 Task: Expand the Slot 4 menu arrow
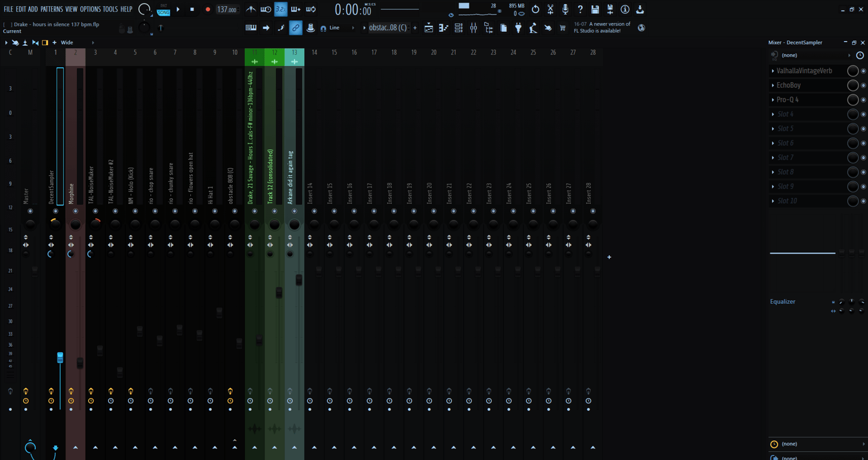[773, 114]
